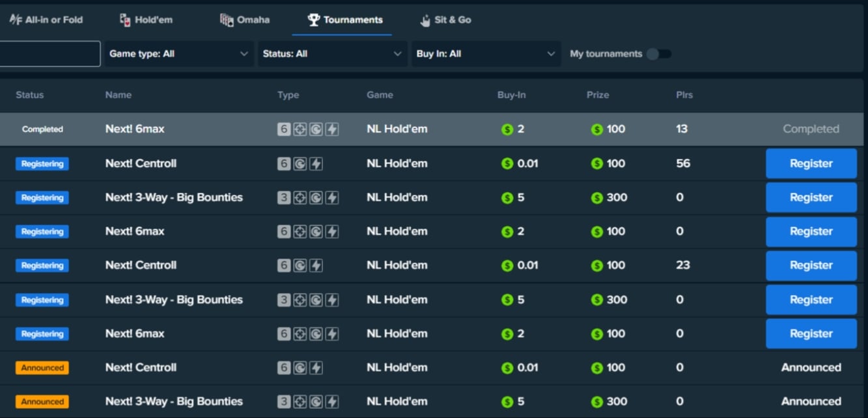The height and width of the screenshot is (418, 868).
Task: Click the player count 56
Action: 683,163
